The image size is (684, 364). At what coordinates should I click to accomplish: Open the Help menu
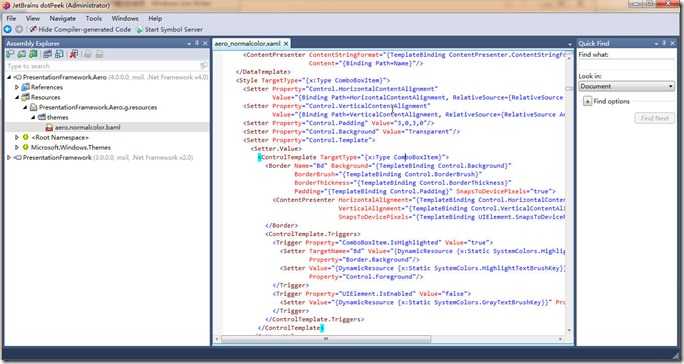coord(155,18)
